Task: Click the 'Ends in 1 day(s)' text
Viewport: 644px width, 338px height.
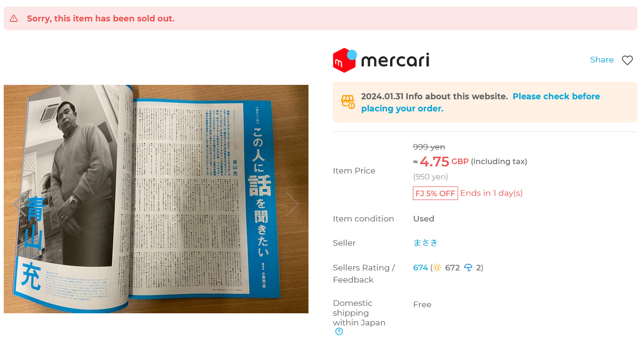Action: (492, 193)
